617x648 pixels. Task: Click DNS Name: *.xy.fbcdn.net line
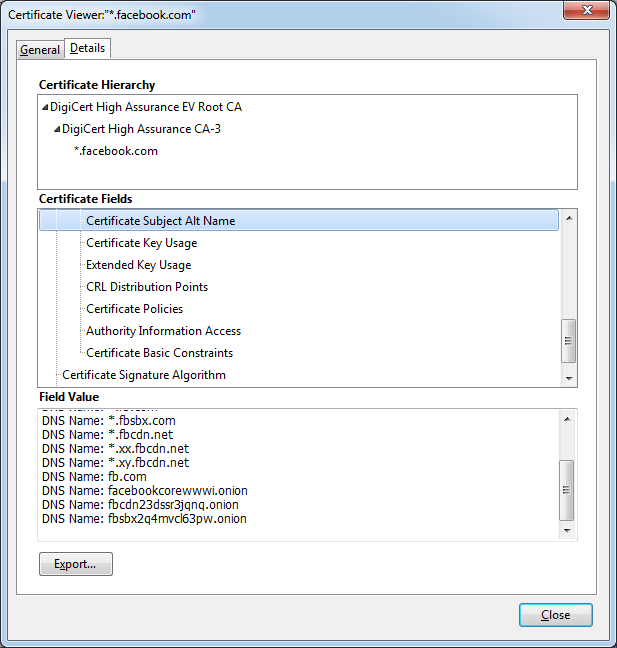pyautogui.click(x=115, y=463)
